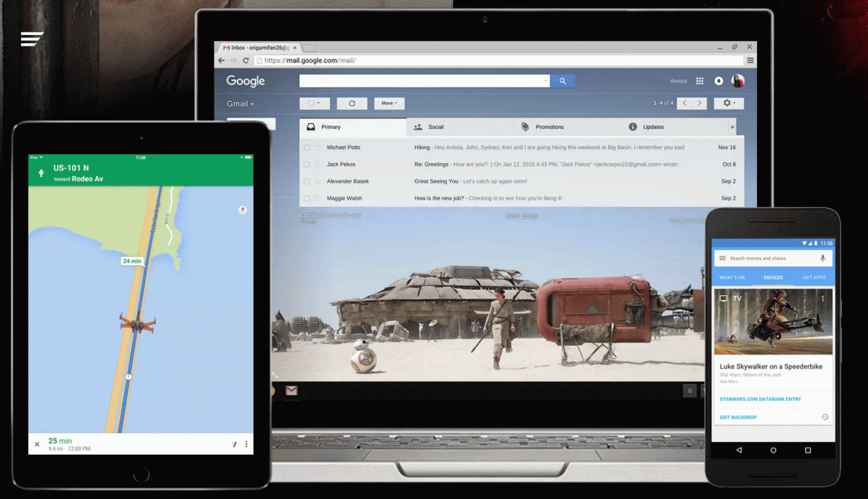
Task: Refresh the Gmail inbox list
Action: tap(352, 103)
